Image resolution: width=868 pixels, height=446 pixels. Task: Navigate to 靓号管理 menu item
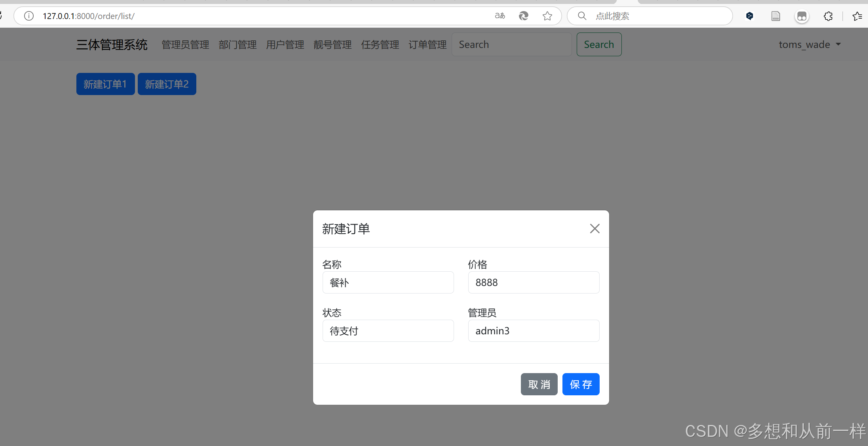332,45
